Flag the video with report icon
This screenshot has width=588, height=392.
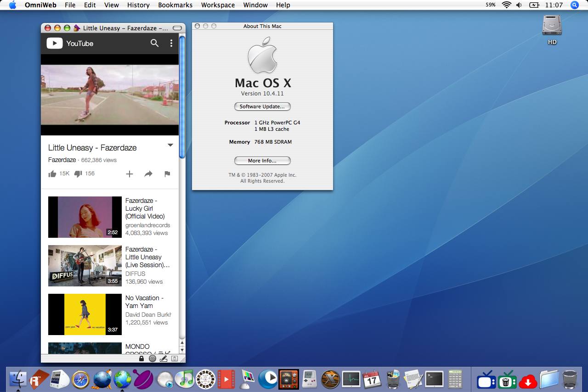pos(167,174)
